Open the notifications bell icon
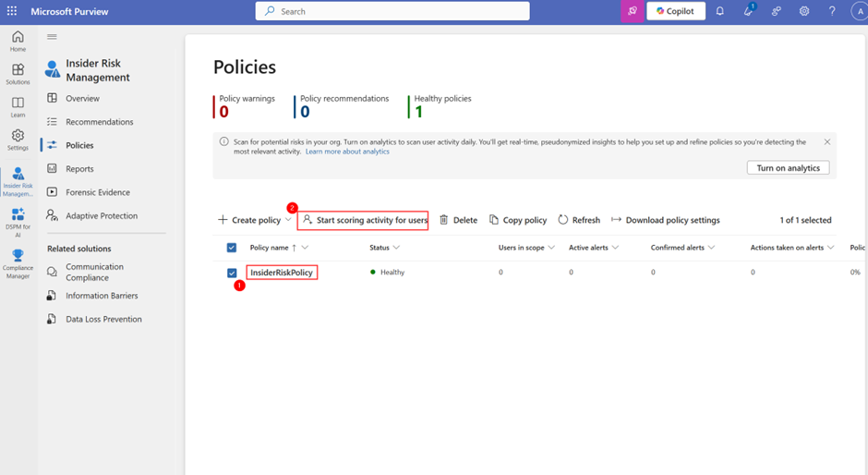Image resolution: width=868 pixels, height=475 pixels. [x=719, y=11]
